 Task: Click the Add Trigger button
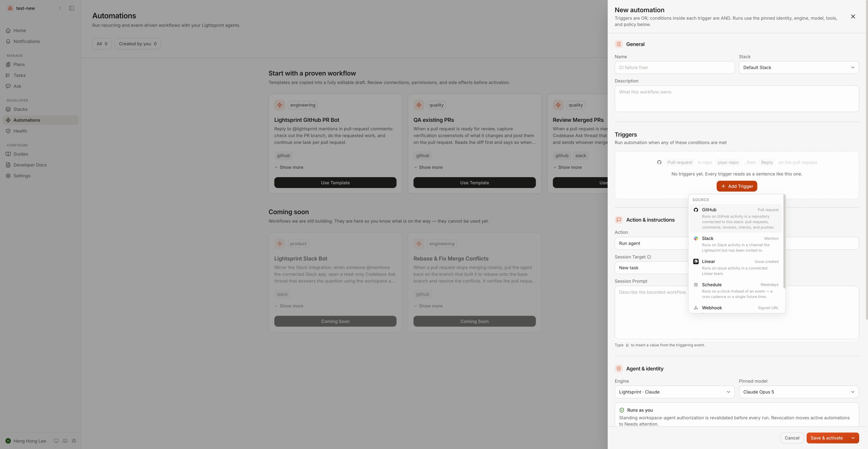(x=737, y=186)
